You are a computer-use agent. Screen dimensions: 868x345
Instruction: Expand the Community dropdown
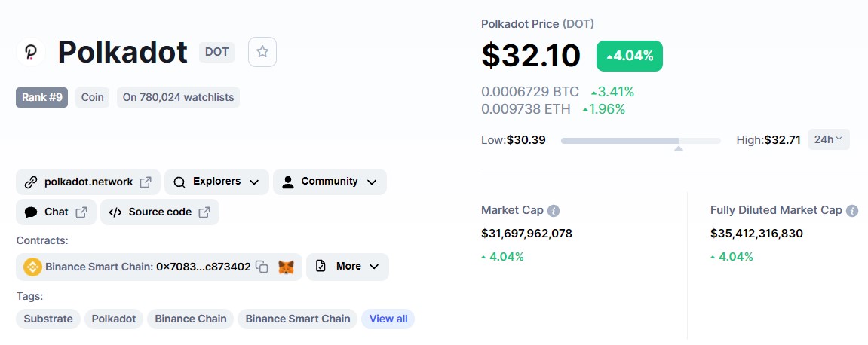330,182
